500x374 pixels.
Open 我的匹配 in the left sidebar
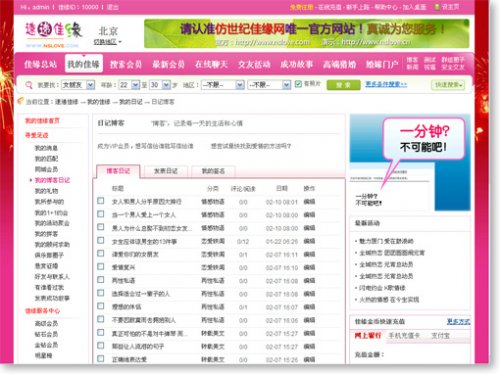coord(46,158)
